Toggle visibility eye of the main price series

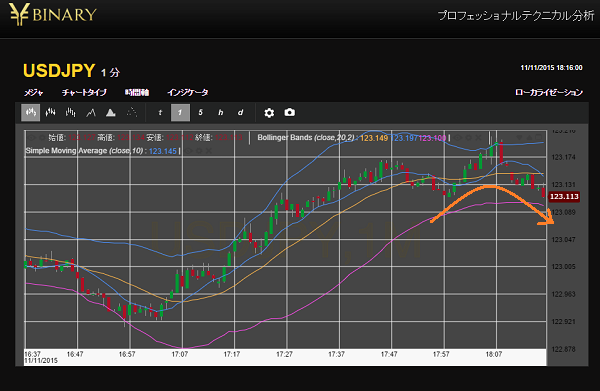click(31, 138)
